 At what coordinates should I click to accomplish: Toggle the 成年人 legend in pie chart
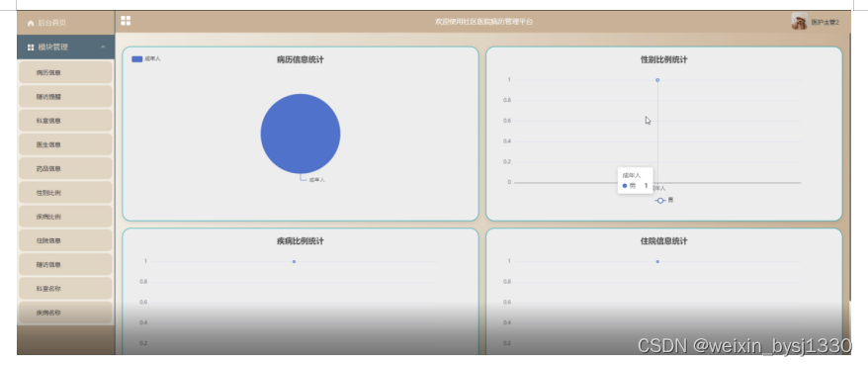point(146,58)
